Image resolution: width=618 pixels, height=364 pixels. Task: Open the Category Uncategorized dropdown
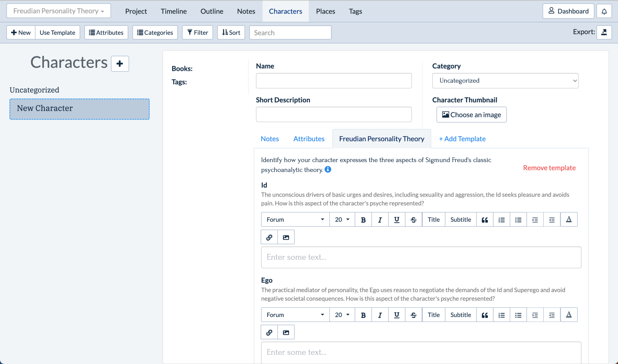[505, 81]
